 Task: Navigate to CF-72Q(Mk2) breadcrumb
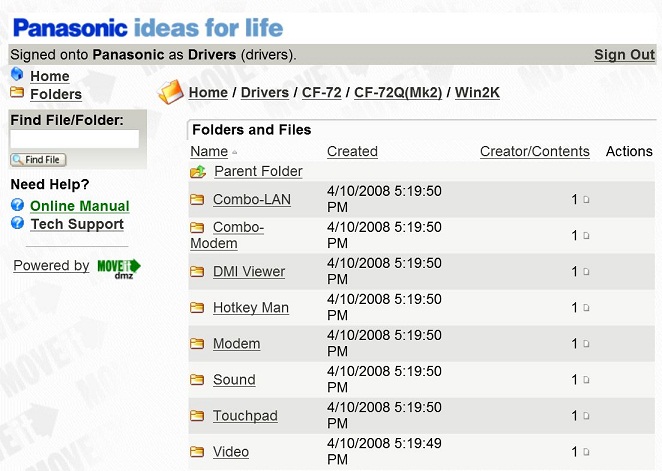[398, 92]
